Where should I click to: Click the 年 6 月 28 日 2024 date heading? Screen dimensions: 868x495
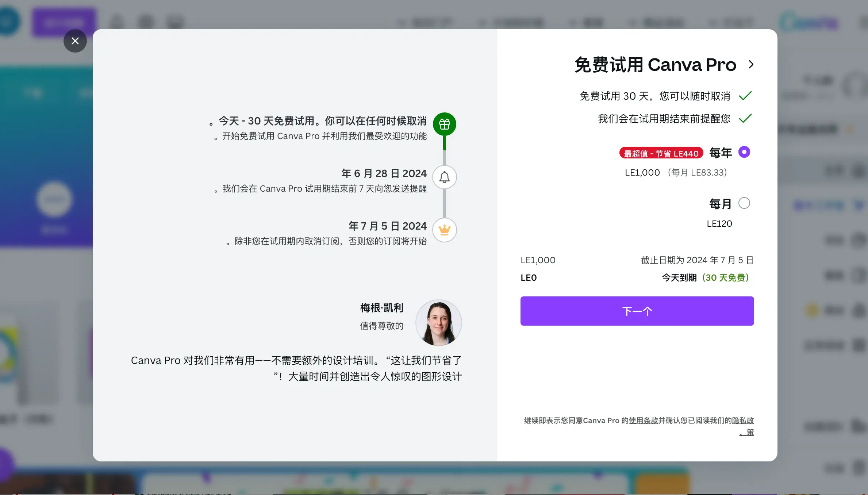pyautogui.click(x=384, y=173)
